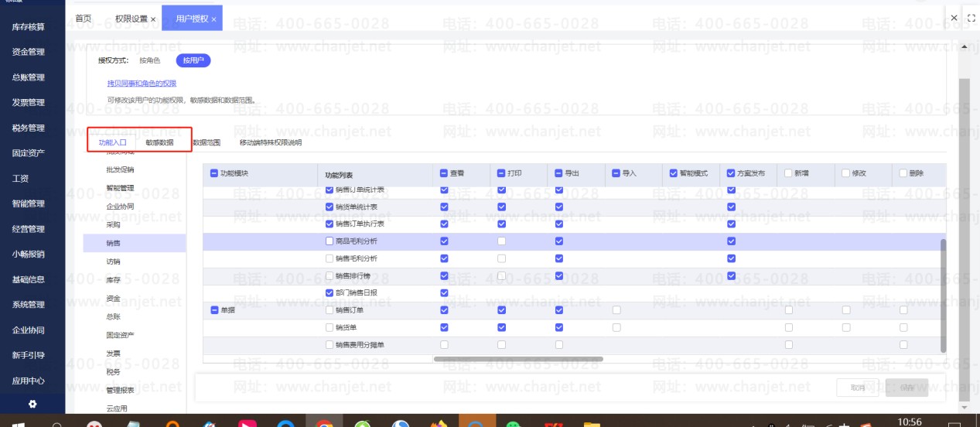The width and height of the screenshot is (980, 427).
Task: Check the 删除 header checkbox
Action: pyautogui.click(x=903, y=173)
